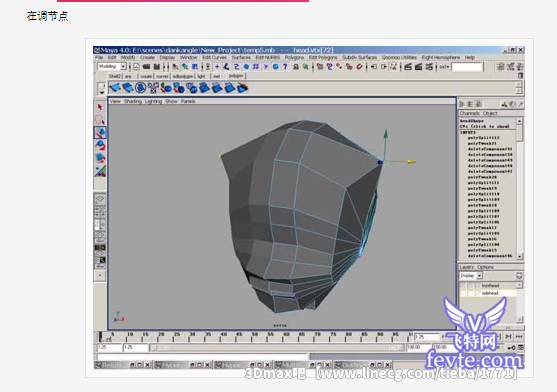Image resolution: width=557 pixels, height=392 pixels.
Task: Select polyTweak21 input node
Action: click(x=482, y=143)
